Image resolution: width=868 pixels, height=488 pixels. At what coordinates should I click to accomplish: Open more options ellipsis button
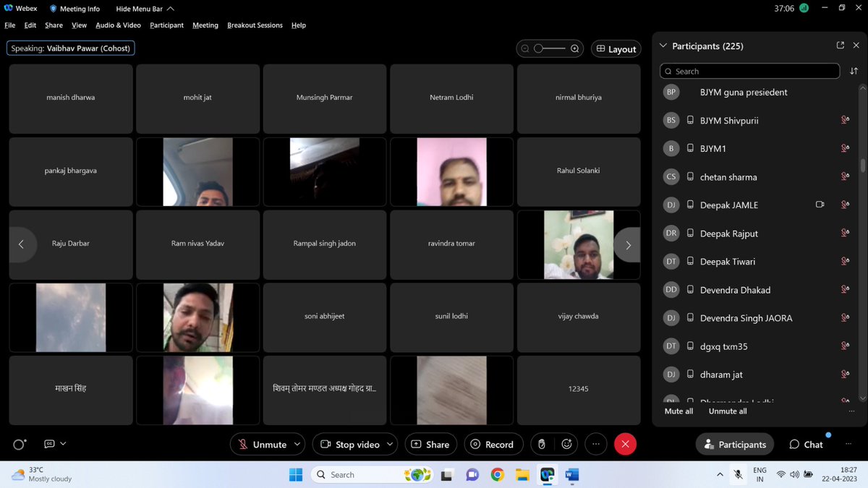click(596, 445)
